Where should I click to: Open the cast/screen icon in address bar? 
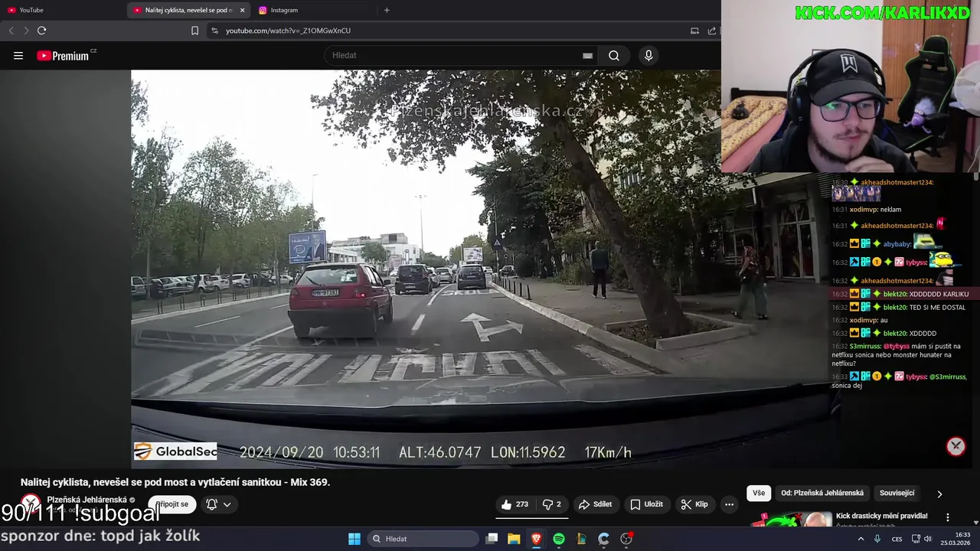pos(694,31)
